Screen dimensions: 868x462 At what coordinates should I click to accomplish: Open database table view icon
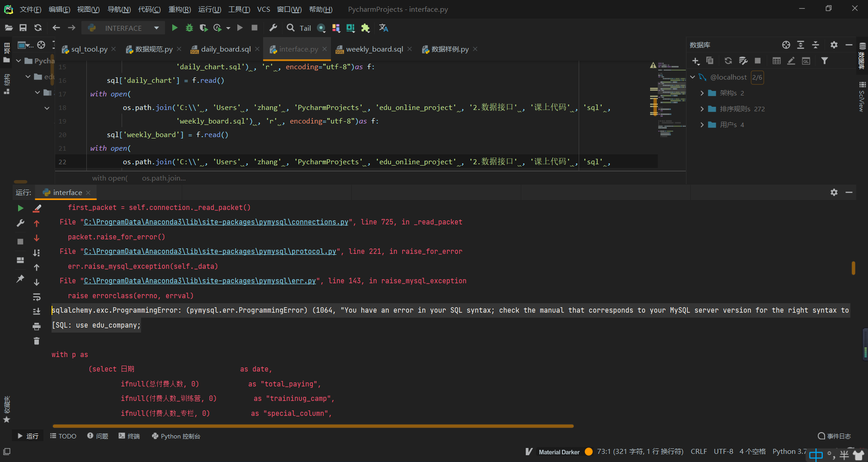(x=776, y=61)
